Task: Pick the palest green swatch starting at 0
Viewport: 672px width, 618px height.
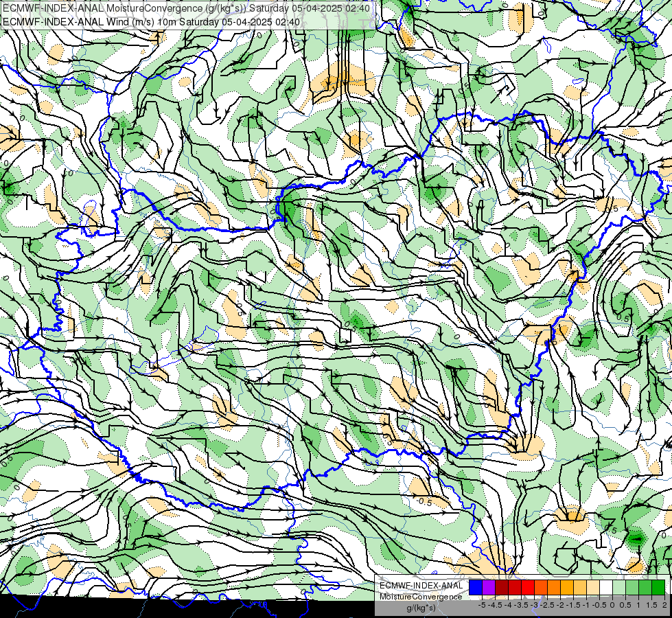Action: pos(619,587)
